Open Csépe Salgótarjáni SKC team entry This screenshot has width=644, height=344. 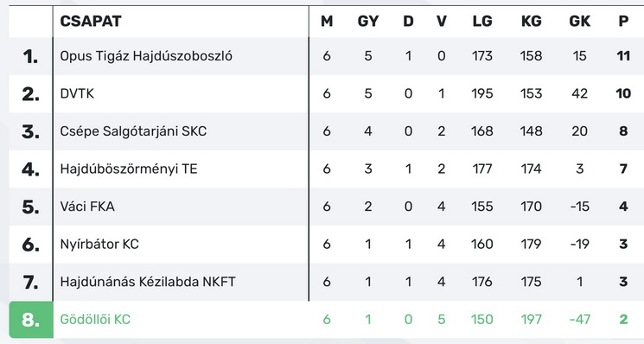(x=133, y=131)
